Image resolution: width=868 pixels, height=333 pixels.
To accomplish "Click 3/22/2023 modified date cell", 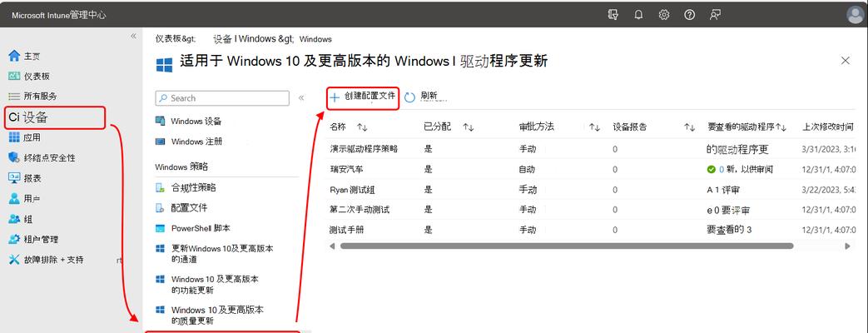I will [x=828, y=190].
